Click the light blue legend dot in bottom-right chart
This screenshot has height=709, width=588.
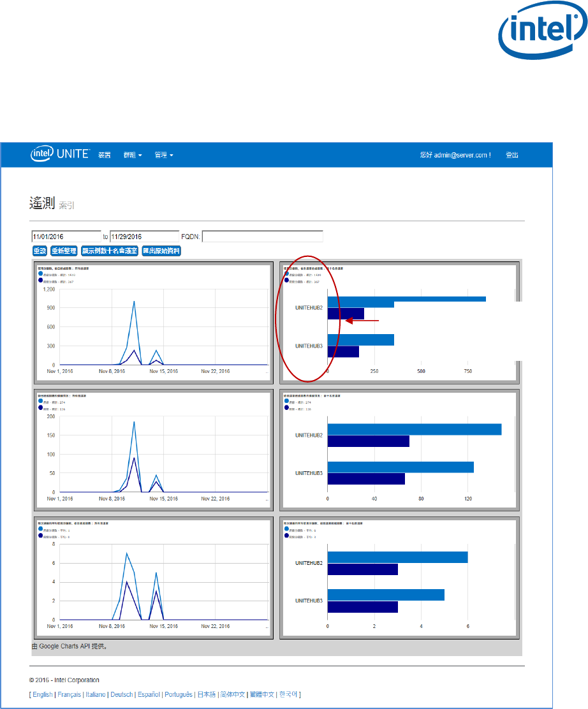pyautogui.click(x=286, y=529)
